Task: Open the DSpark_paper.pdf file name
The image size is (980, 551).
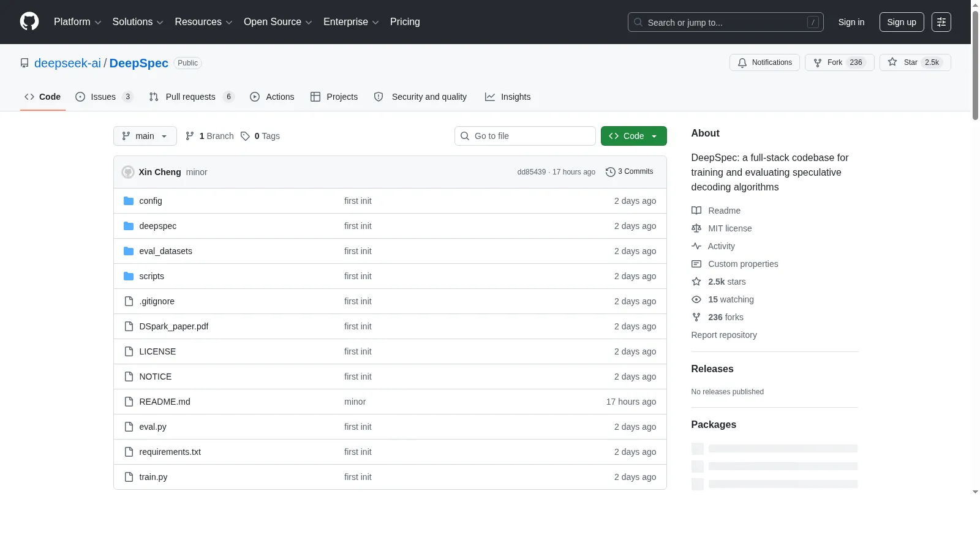Action: pos(174,326)
